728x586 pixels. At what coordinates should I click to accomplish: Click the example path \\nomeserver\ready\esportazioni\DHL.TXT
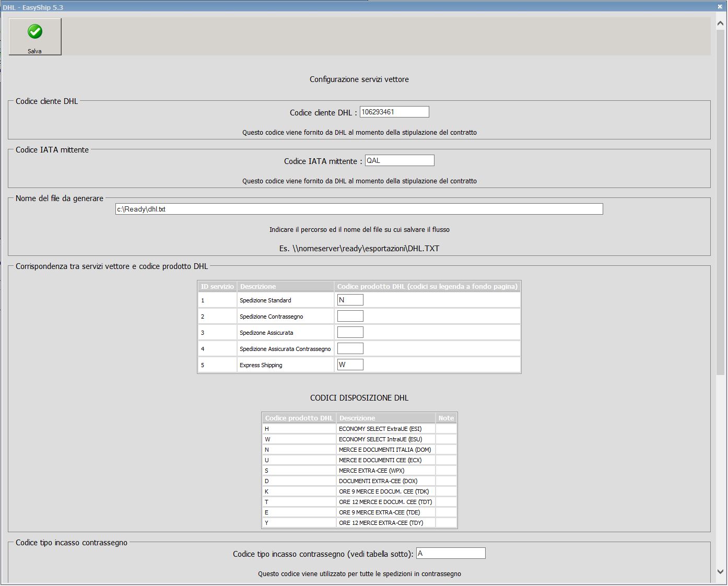pyautogui.click(x=366, y=249)
